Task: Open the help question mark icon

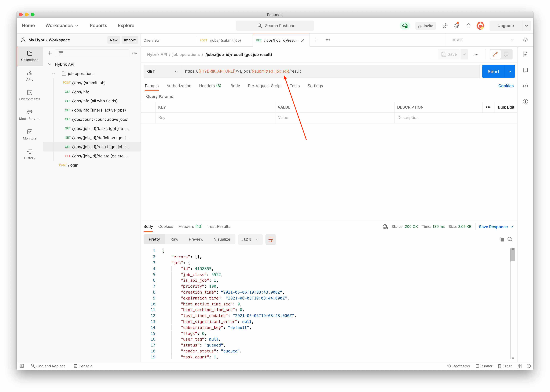Action: (529, 366)
